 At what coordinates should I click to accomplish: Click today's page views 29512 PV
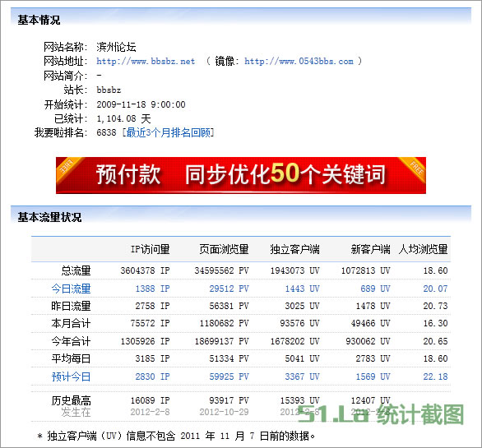(229, 289)
